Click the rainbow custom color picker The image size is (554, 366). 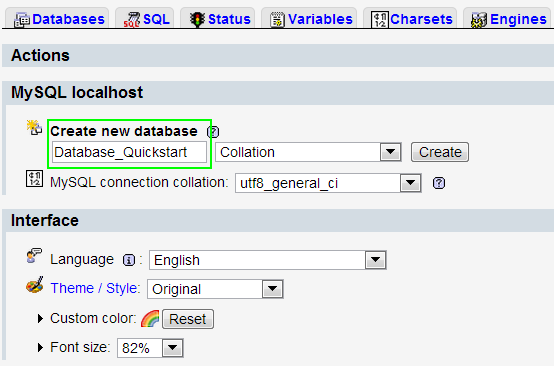(x=150, y=319)
